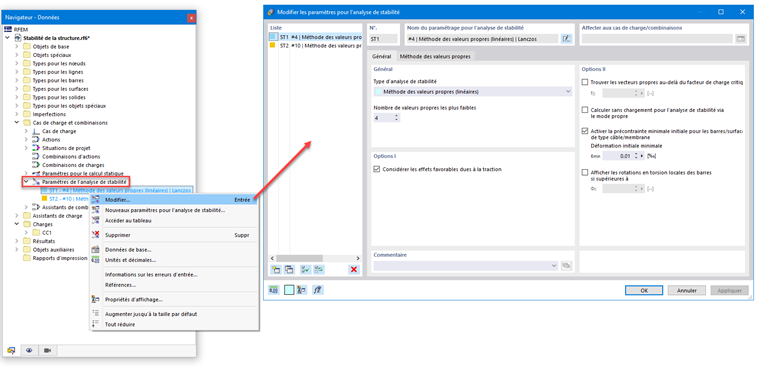Select ST2 entry in dialog list
Image resolution: width=760 pixels, height=370 pixels.
click(315, 46)
